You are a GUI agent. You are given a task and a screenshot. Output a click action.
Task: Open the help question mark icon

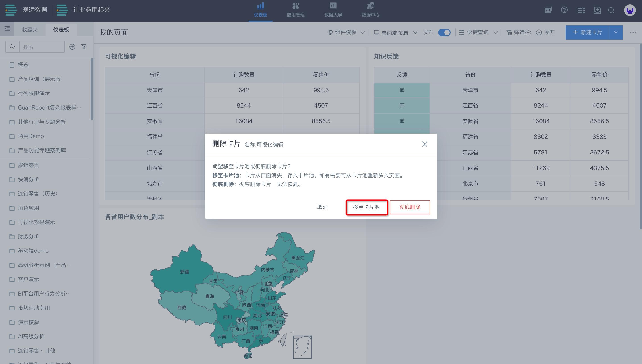[564, 10]
